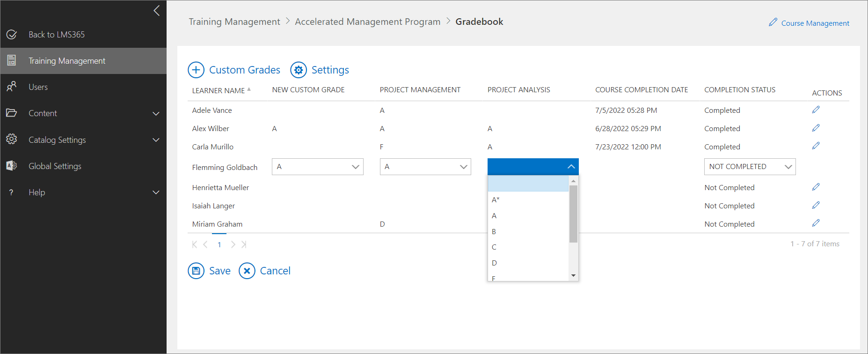Navigate to Accelerated Management Program breadcrumb

[x=367, y=22]
